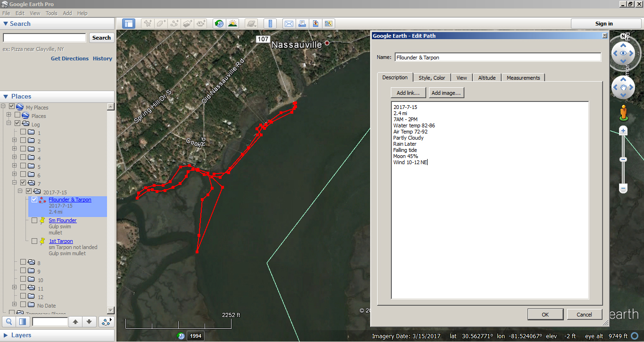Uncheck the folder 7 checkbox

click(23, 183)
